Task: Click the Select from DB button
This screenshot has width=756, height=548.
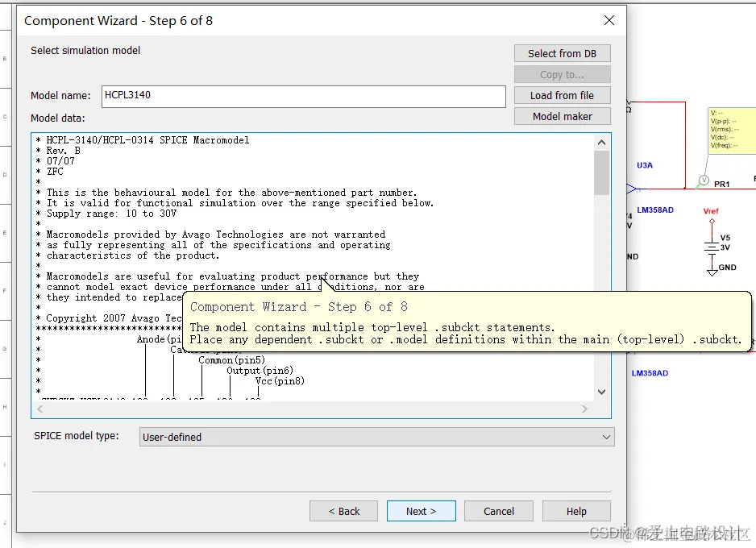Action: point(562,53)
